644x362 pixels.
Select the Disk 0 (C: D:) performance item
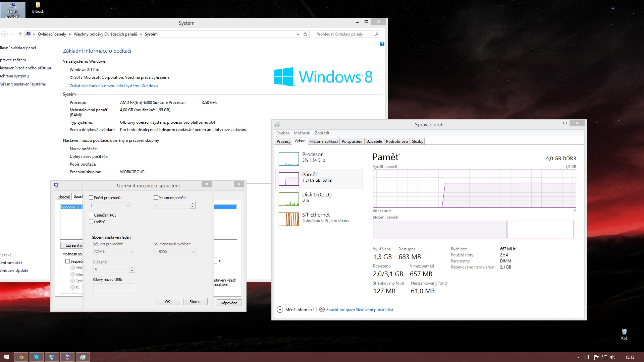pos(319,198)
